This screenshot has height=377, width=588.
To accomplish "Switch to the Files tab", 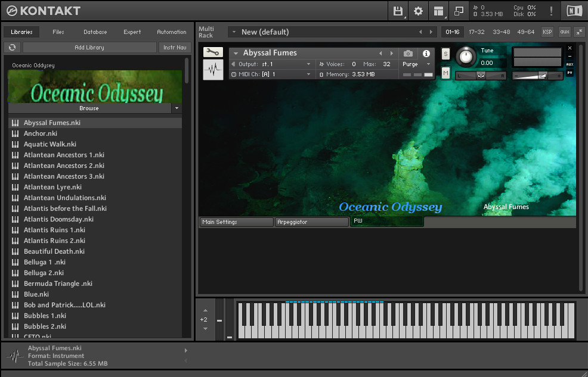I will (x=58, y=32).
